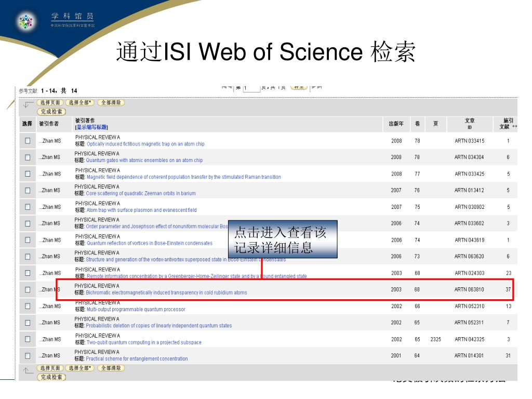Select the checkbox for Order parameter and Josephson effect
The image size is (532, 399).
pos(28,223)
